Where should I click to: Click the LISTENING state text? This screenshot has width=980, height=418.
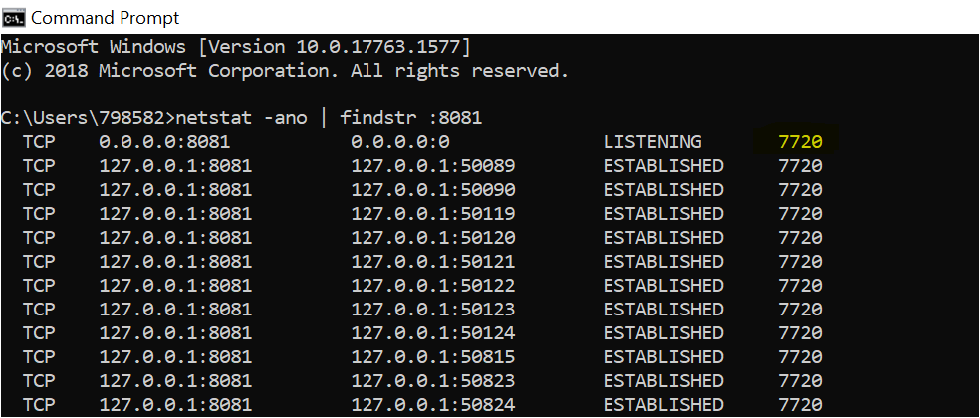coord(652,142)
